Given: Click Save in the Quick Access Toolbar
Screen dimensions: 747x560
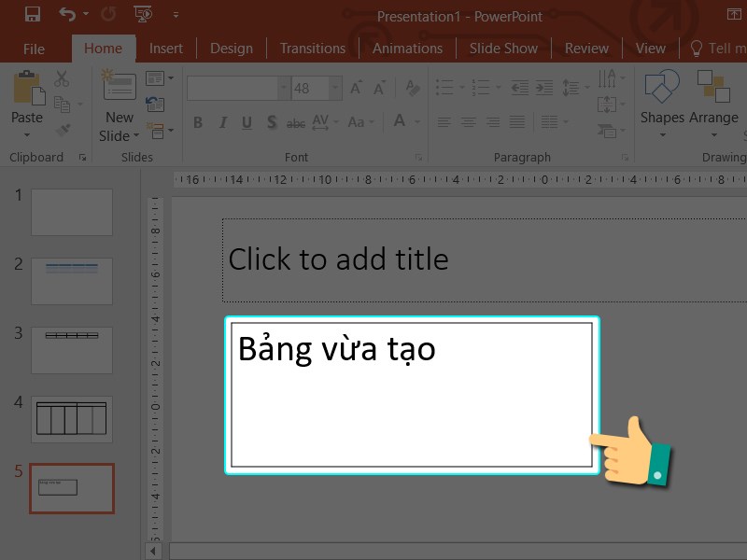Looking at the screenshot, I should [33, 13].
